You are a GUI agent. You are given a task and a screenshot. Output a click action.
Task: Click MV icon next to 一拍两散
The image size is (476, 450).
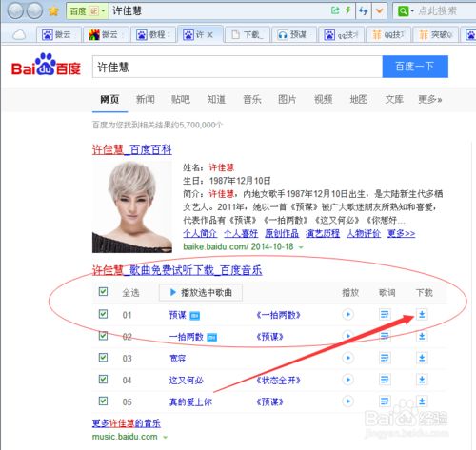(212, 338)
